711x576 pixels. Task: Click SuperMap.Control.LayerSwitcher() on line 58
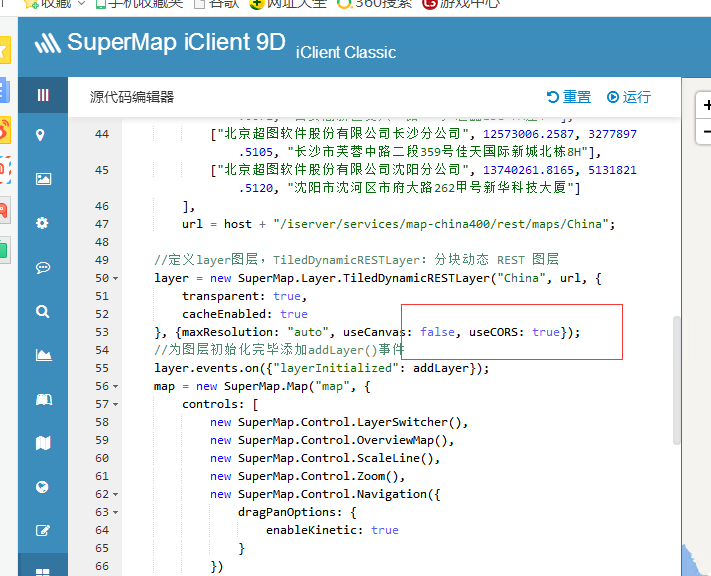coord(350,422)
